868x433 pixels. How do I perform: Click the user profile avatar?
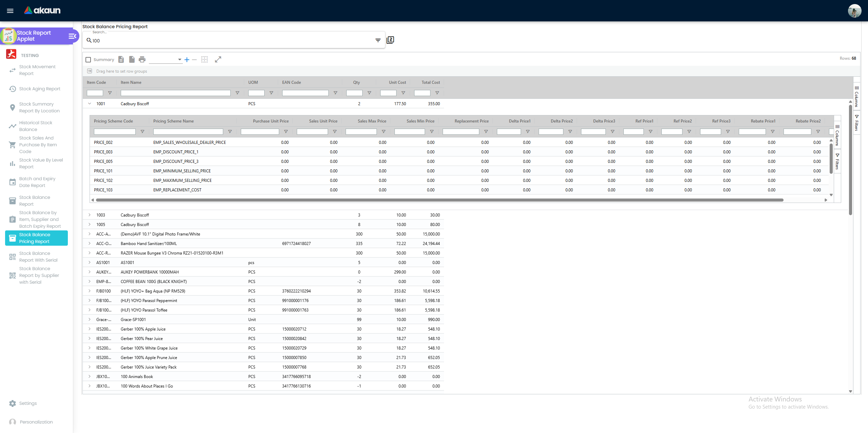point(854,11)
